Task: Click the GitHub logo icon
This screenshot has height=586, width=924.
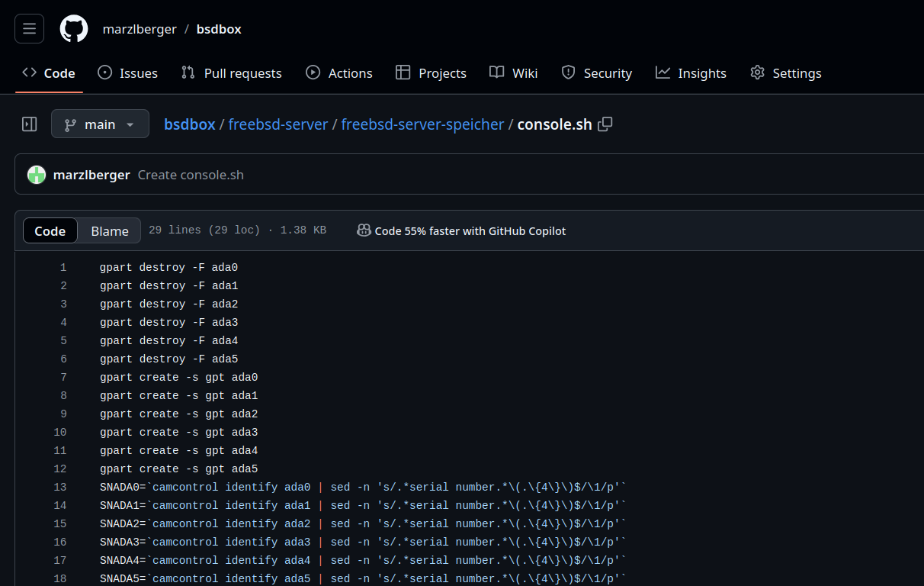Action: click(x=74, y=29)
